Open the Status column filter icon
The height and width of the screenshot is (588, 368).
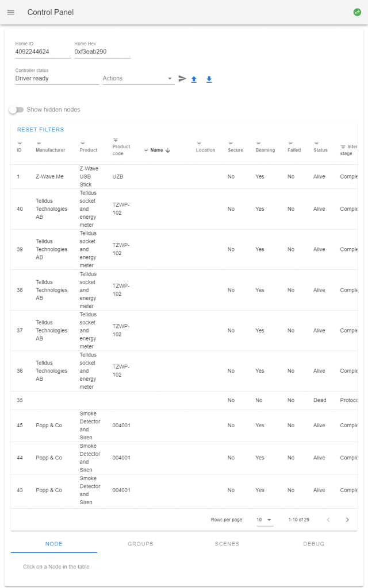pyautogui.click(x=316, y=144)
